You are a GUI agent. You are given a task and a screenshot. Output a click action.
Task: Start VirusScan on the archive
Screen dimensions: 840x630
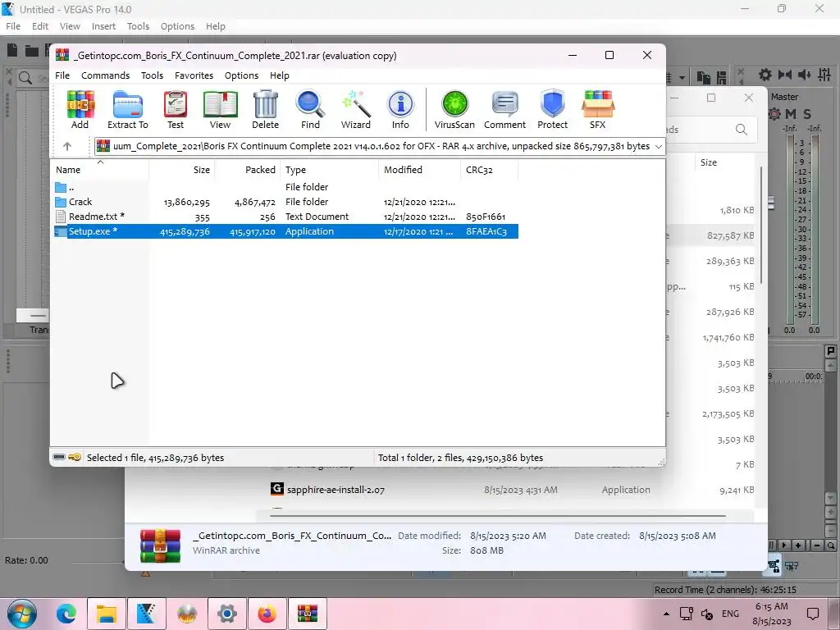click(454, 110)
